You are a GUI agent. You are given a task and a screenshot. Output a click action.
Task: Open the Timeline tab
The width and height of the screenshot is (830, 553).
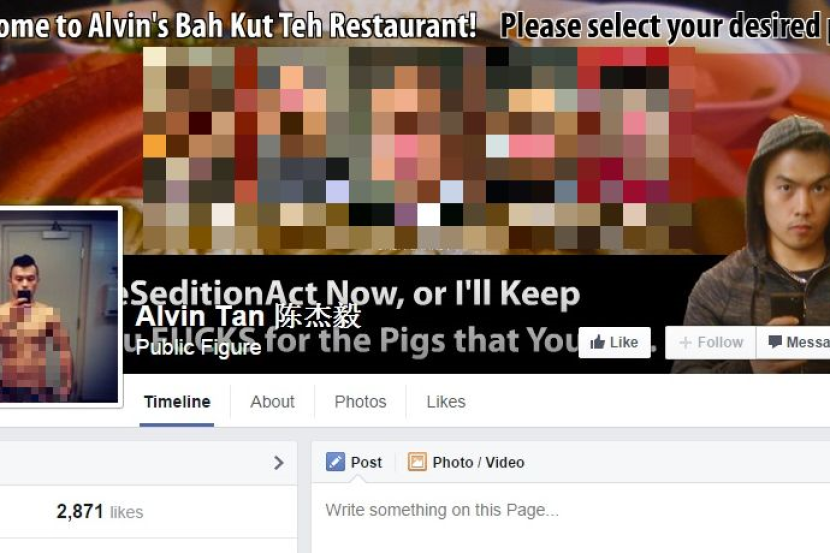tap(177, 402)
